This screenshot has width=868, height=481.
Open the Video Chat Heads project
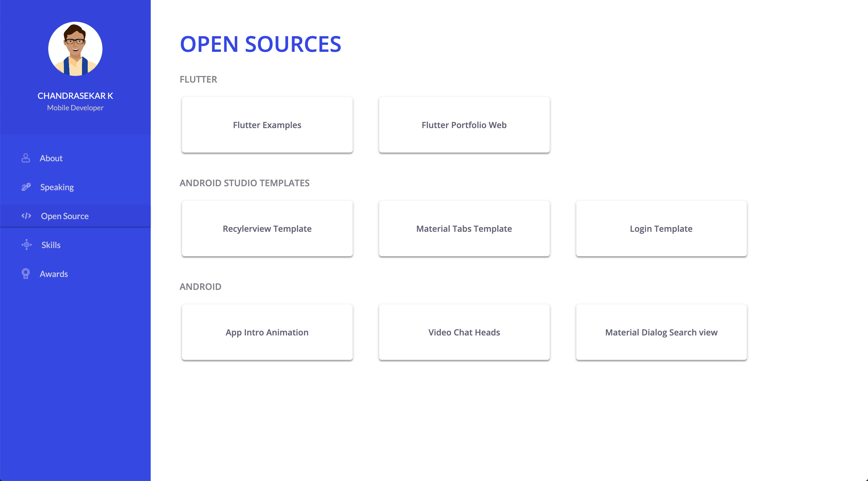(464, 332)
